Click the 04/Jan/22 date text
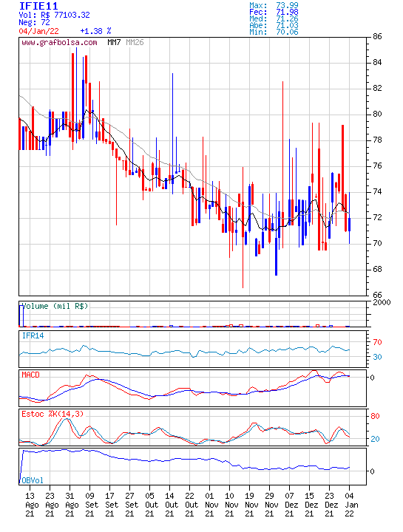Screen dimensions: 403x532 tap(38, 31)
